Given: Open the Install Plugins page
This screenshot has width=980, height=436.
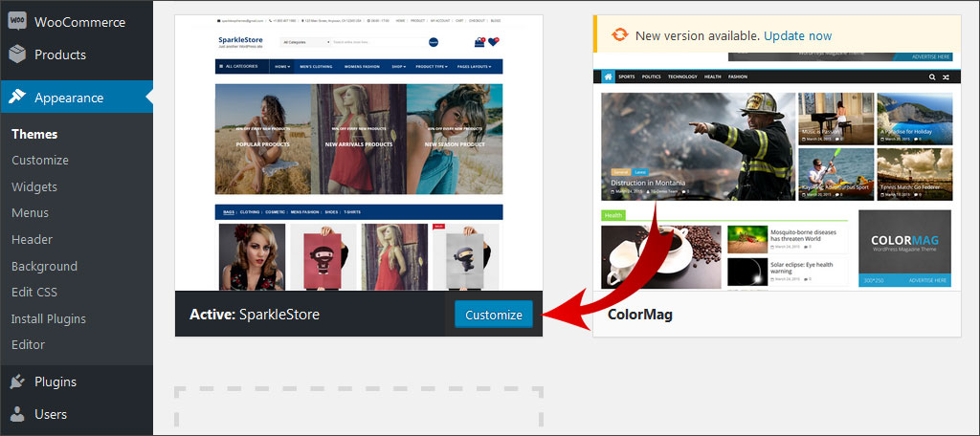Looking at the screenshot, I should [x=49, y=318].
